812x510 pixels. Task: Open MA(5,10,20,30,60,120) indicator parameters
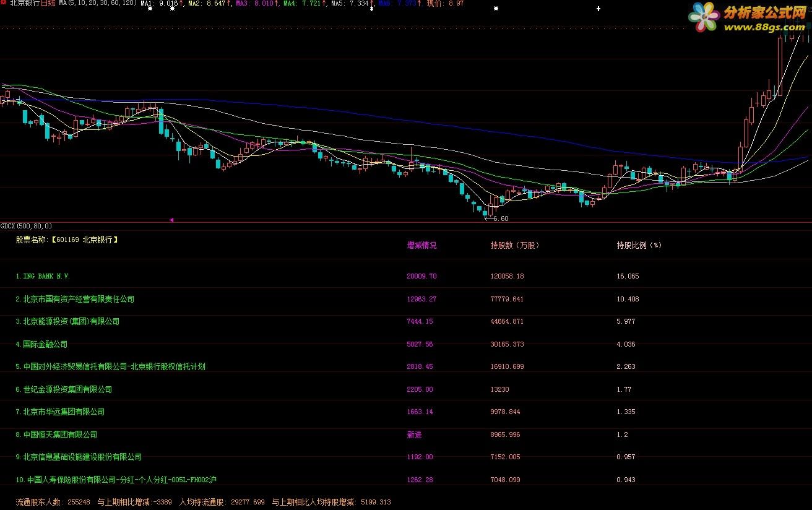click(x=98, y=3)
